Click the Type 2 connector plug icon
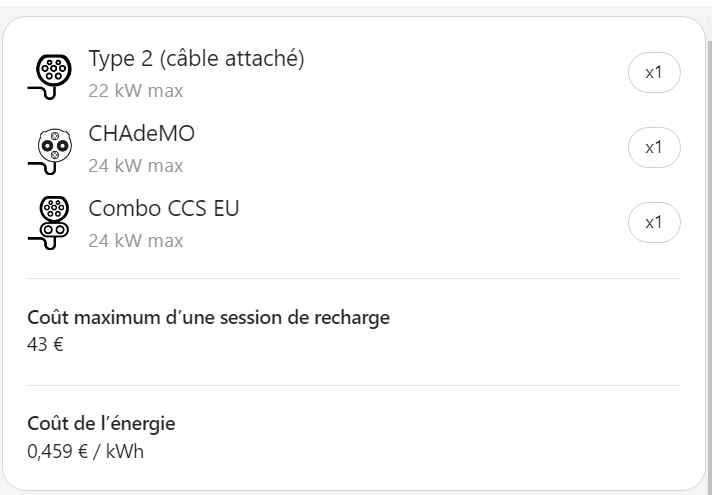 (49, 76)
